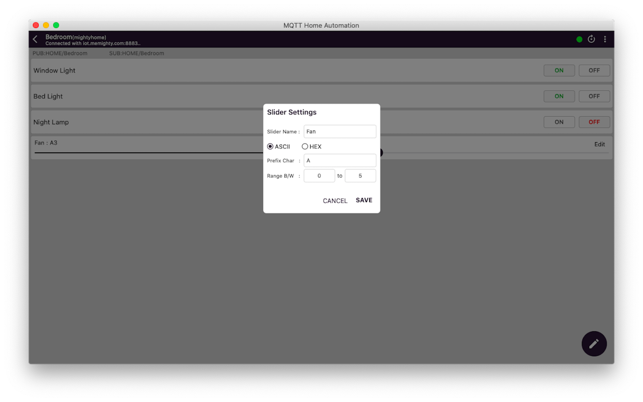The image size is (643, 402).
Task: Turn Night Lamp ON
Action: [559, 122]
